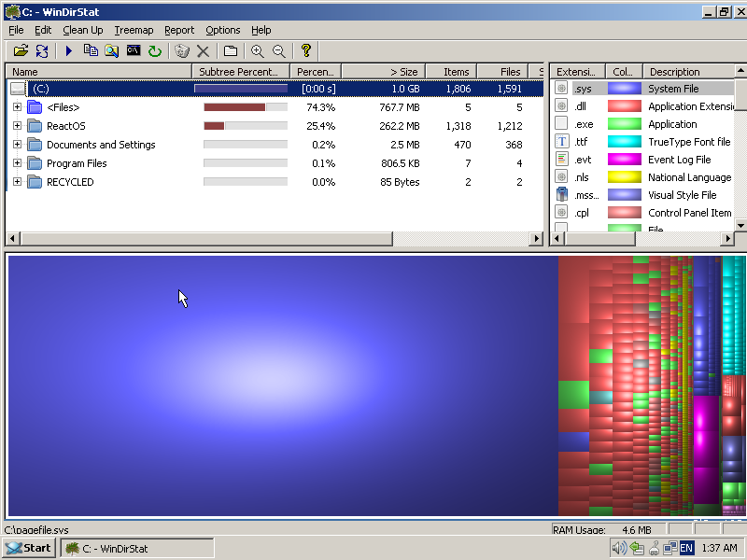Sort by the Size column header

point(384,72)
